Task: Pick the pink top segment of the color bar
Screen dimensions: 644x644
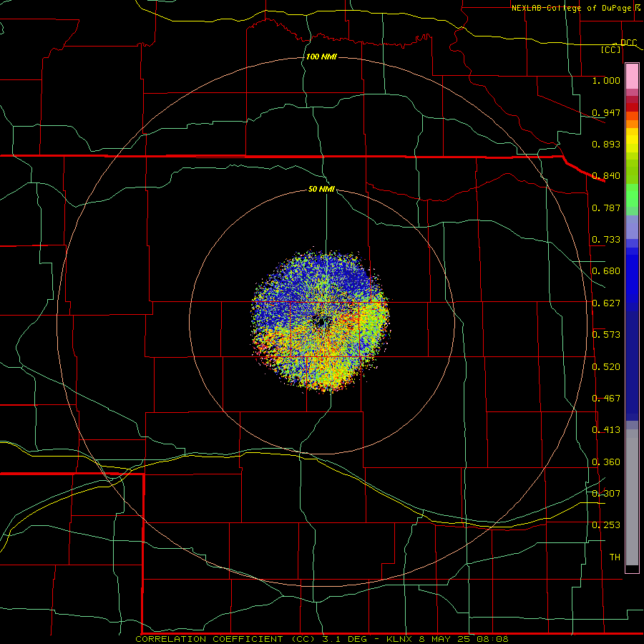Action: click(632, 76)
